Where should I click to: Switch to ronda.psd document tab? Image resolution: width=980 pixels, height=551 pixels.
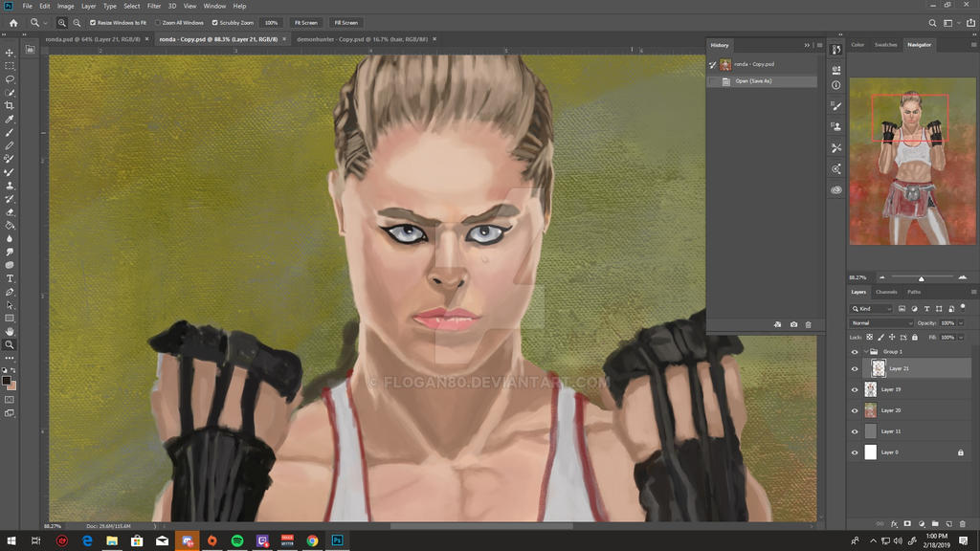point(93,39)
